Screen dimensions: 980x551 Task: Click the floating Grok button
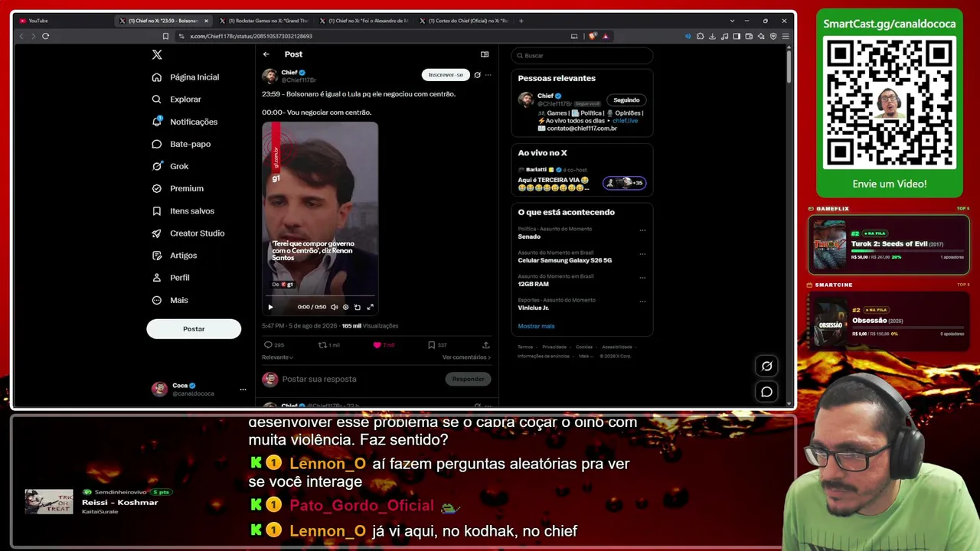coord(766,366)
